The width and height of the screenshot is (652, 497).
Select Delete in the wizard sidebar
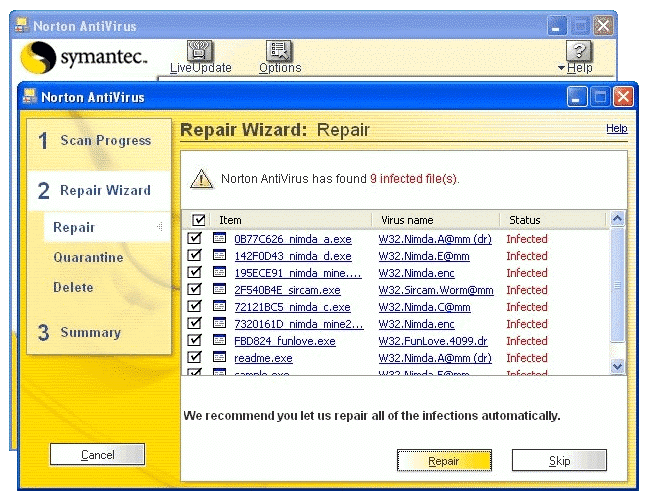(73, 288)
